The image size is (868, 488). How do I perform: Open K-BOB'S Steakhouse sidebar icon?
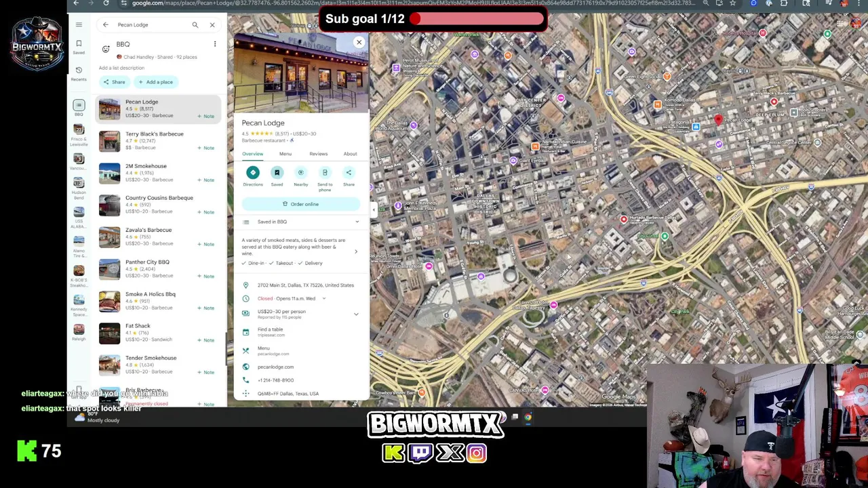79,275
